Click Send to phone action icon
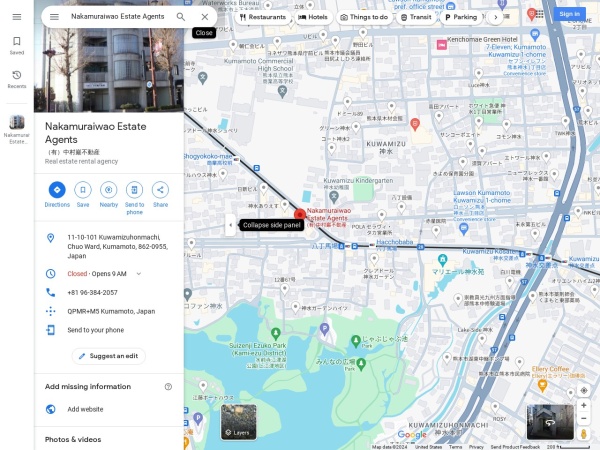Viewport: 600px width, 450px height. pos(134,190)
